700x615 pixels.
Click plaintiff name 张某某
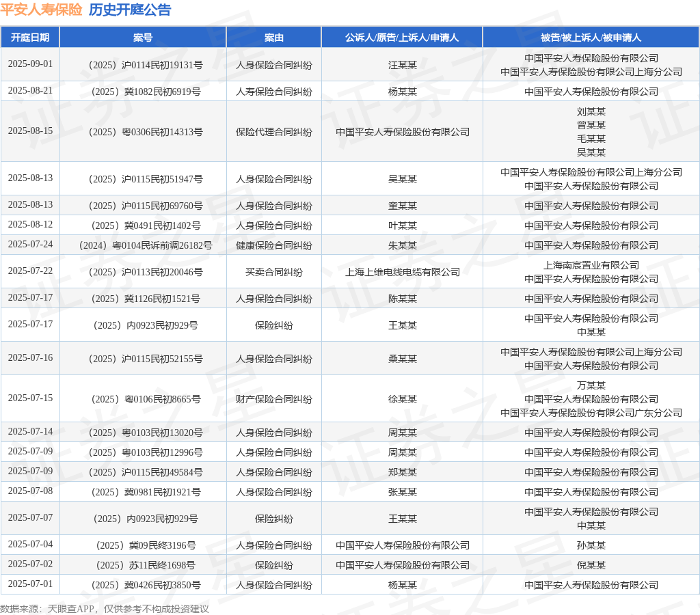(x=402, y=492)
